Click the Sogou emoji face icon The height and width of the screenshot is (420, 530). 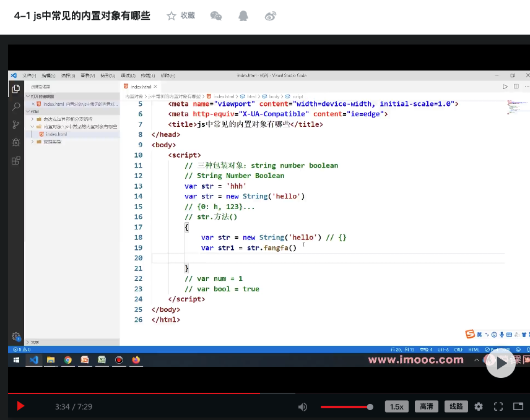(x=494, y=335)
